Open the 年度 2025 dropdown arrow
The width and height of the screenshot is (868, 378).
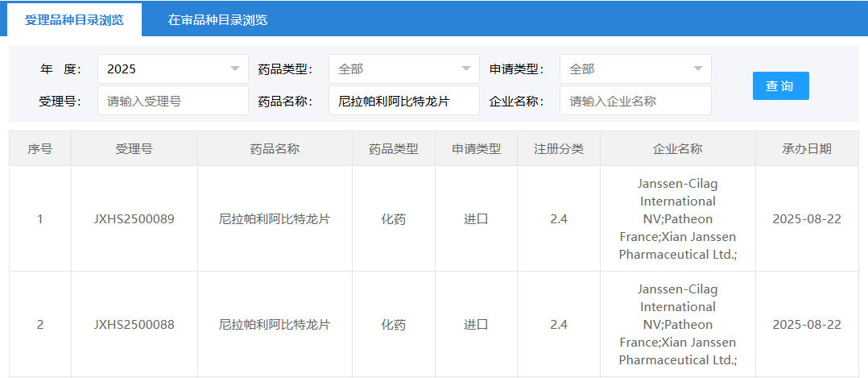(x=235, y=69)
